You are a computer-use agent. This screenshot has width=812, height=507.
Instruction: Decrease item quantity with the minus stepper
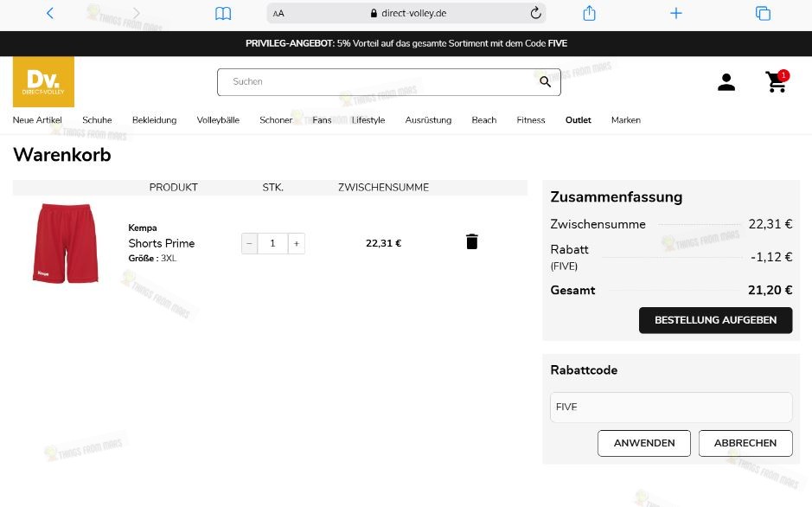249,243
